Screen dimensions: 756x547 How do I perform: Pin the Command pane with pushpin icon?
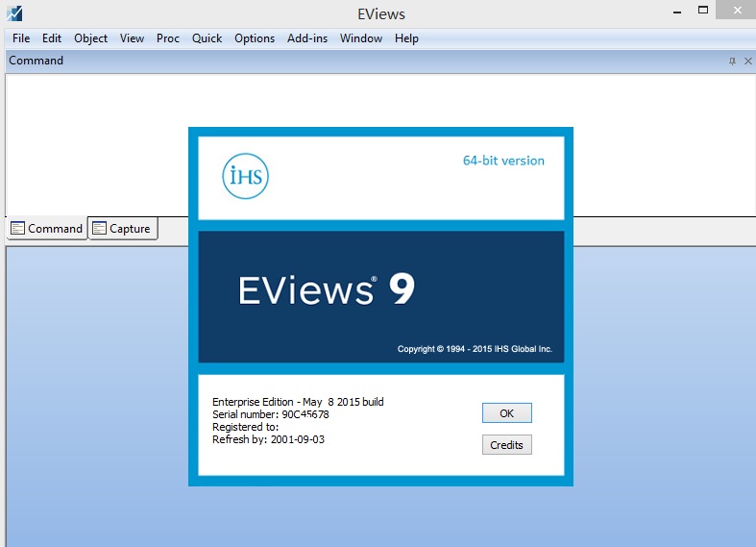click(732, 61)
